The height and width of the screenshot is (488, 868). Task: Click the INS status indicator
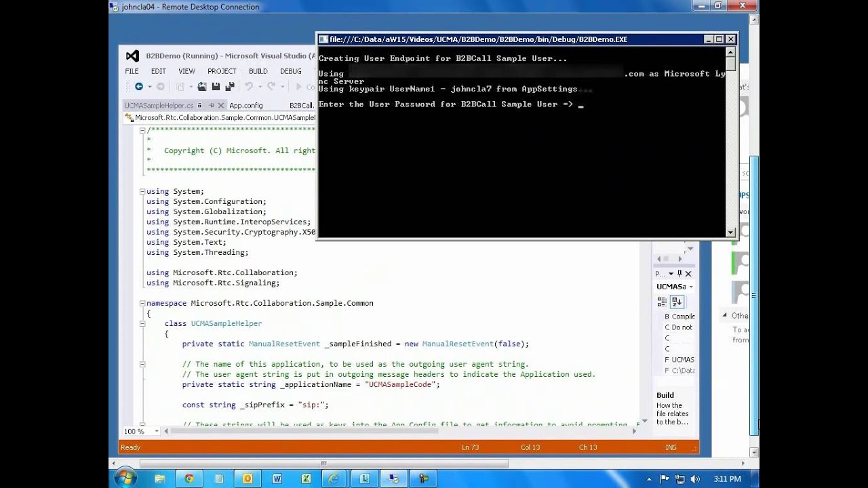tap(671, 447)
